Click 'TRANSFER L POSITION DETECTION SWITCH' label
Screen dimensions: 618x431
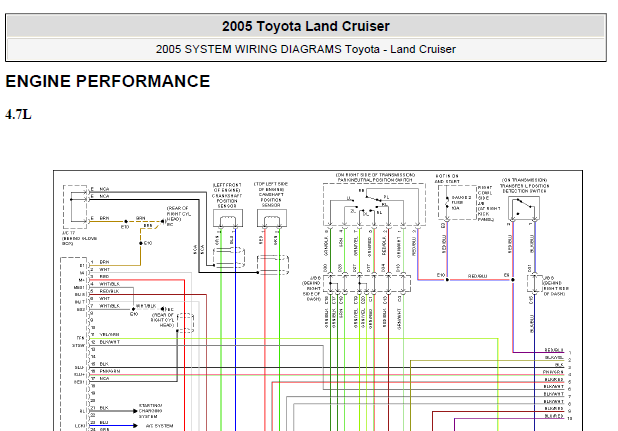(524, 188)
